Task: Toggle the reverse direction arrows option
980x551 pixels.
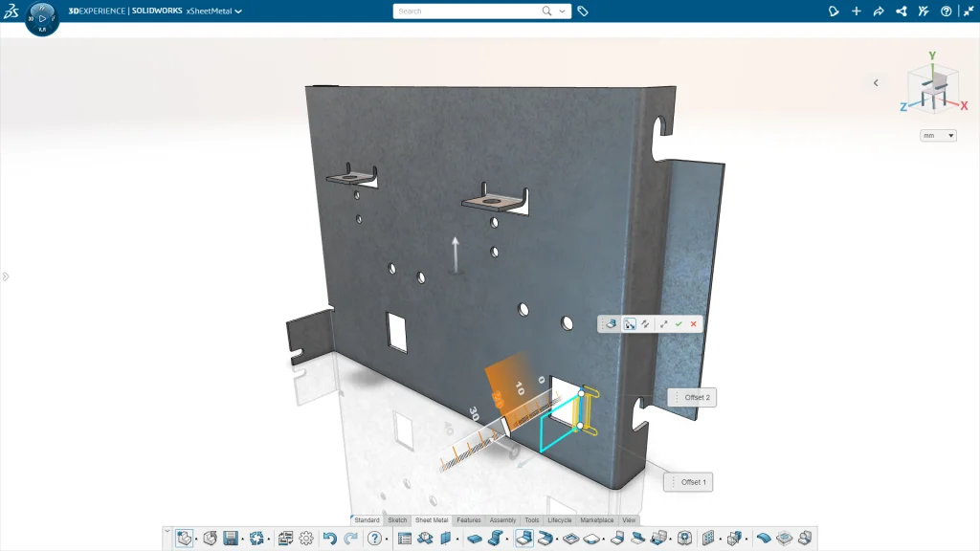Action: [x=646, y=324]
